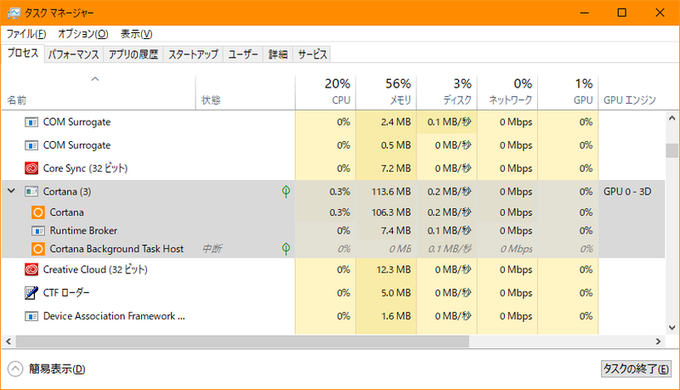Click the first COM Surrogate process icon
This screenshot has height=390, width=680.
(31, 122)
